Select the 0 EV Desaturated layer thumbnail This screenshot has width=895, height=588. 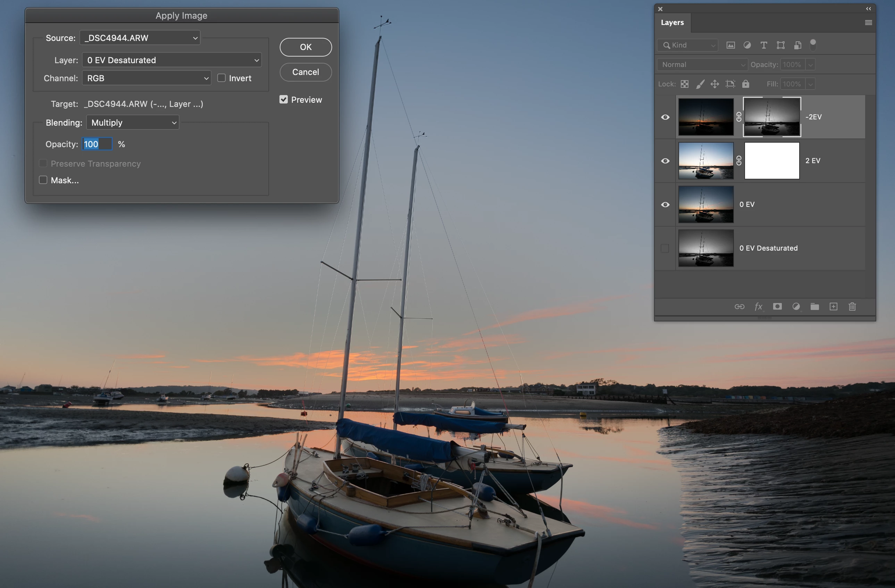pyautogui.click(x=706, y=248)
